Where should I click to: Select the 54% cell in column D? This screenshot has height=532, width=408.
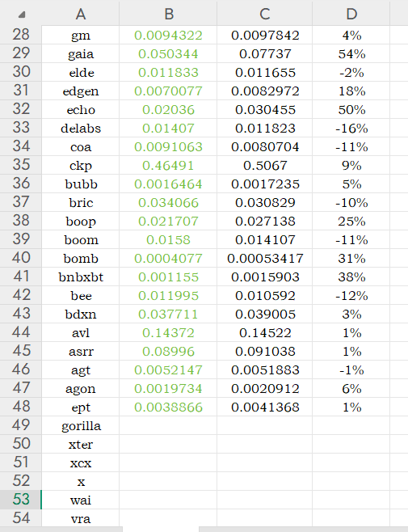tap(351, 53)
